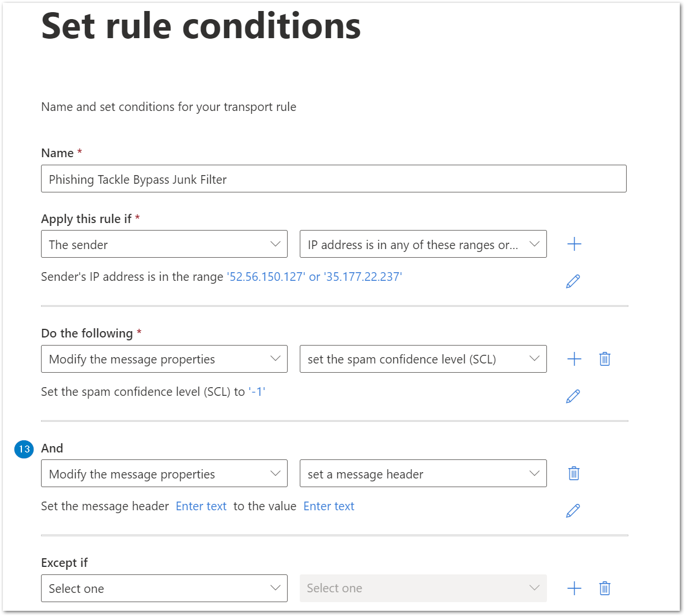Expand 'IP address is in any of these ranges' dropdown
Image resolution: width=685 pixels, height=616 pixels.
(423, 244)
